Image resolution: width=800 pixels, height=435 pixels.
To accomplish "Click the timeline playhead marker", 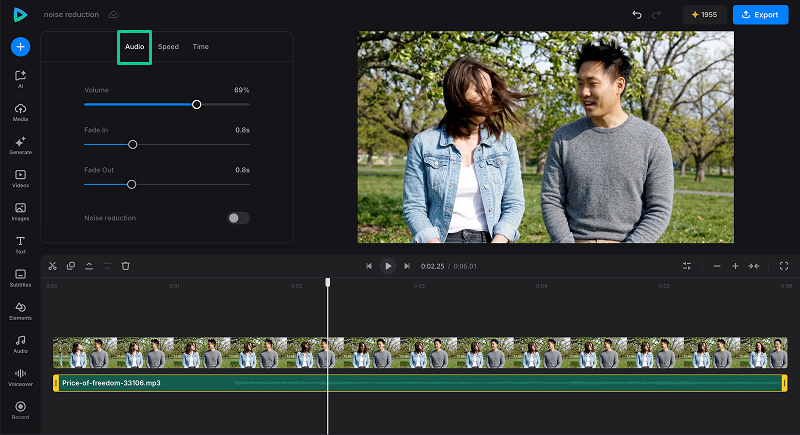I will point(328,282).
